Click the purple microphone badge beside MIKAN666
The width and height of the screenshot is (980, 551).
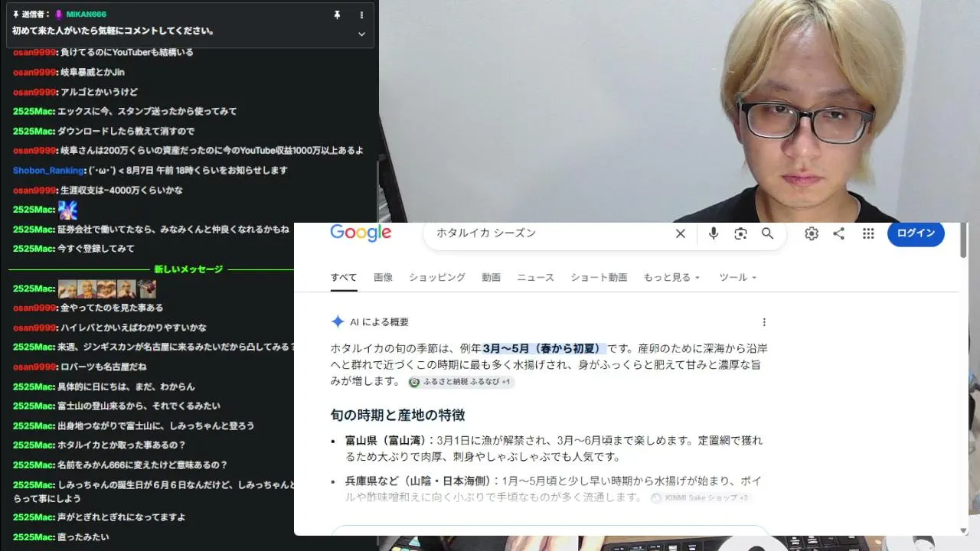click(59, 15)
